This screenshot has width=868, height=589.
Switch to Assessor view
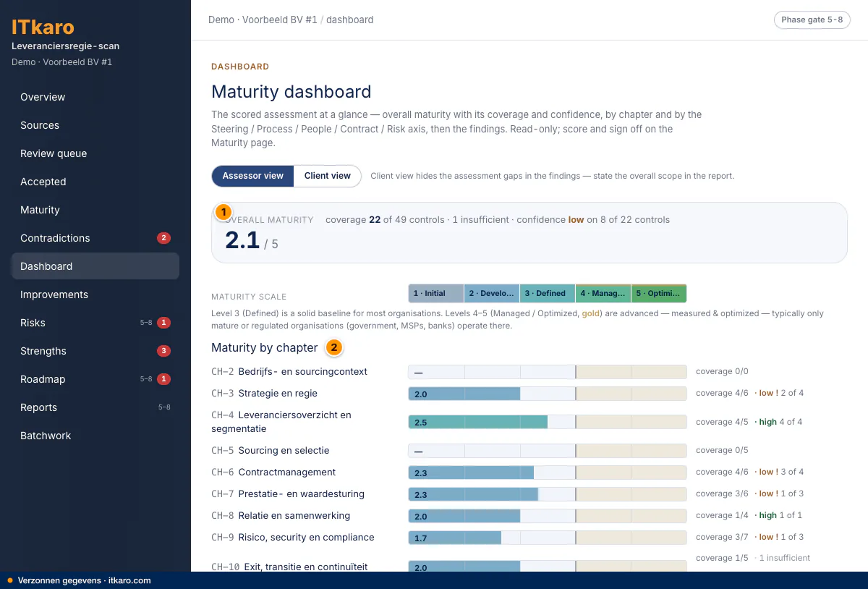253,176
